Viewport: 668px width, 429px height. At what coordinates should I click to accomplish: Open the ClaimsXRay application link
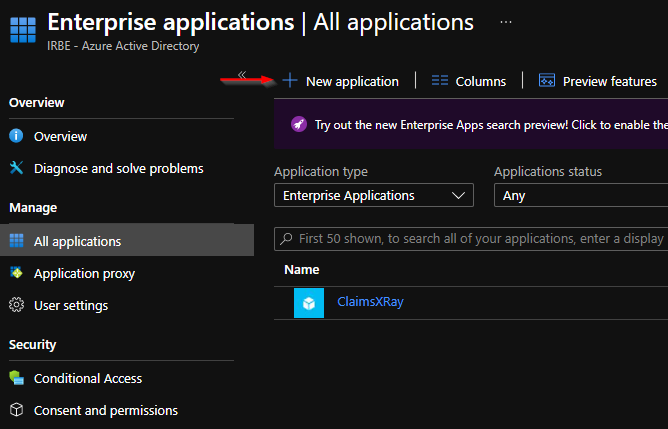[x=370, y=302]
